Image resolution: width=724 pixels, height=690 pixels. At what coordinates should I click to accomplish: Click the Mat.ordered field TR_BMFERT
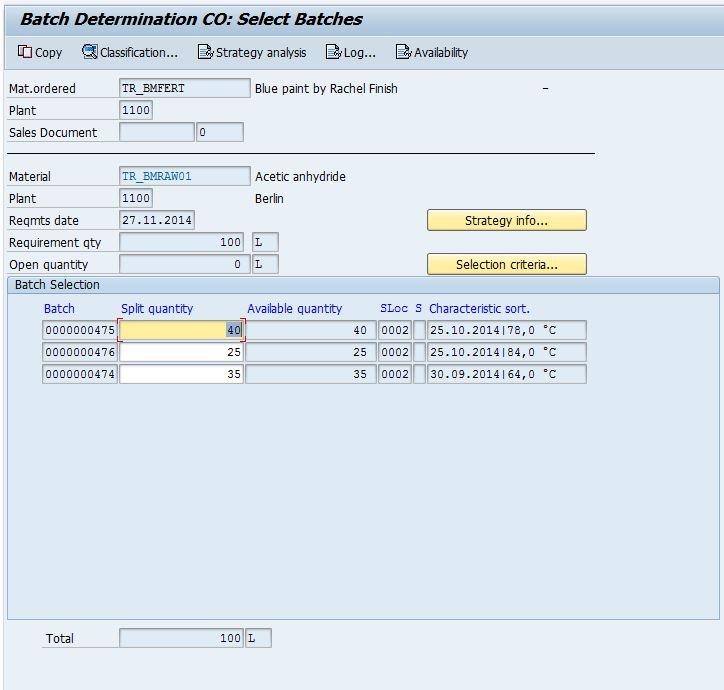(185, 88)
